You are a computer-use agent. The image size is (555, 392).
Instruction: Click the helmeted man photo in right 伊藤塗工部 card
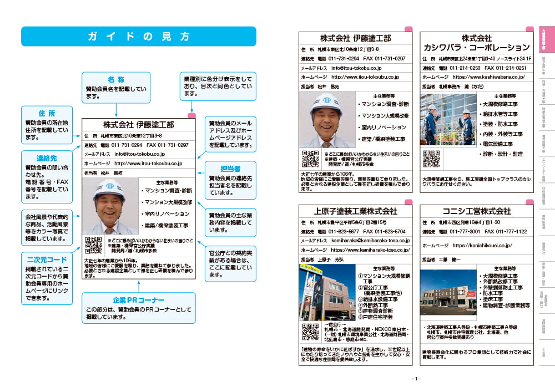tap(327, 119)
